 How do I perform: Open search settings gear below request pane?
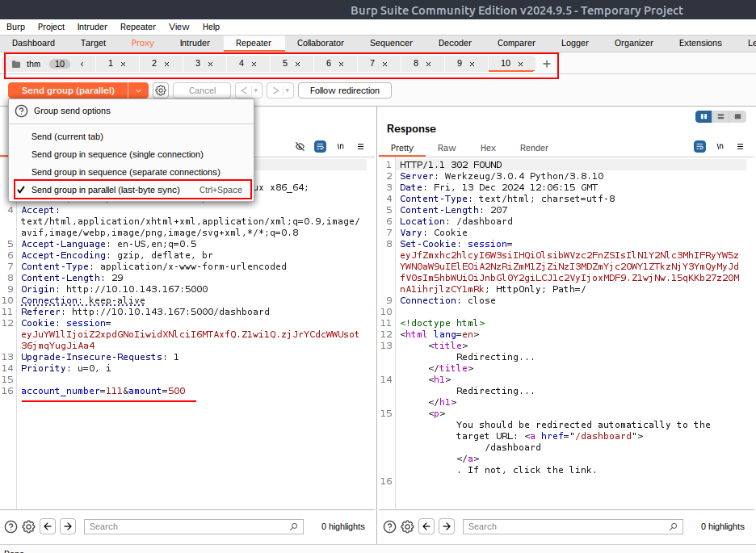[28, 526]
